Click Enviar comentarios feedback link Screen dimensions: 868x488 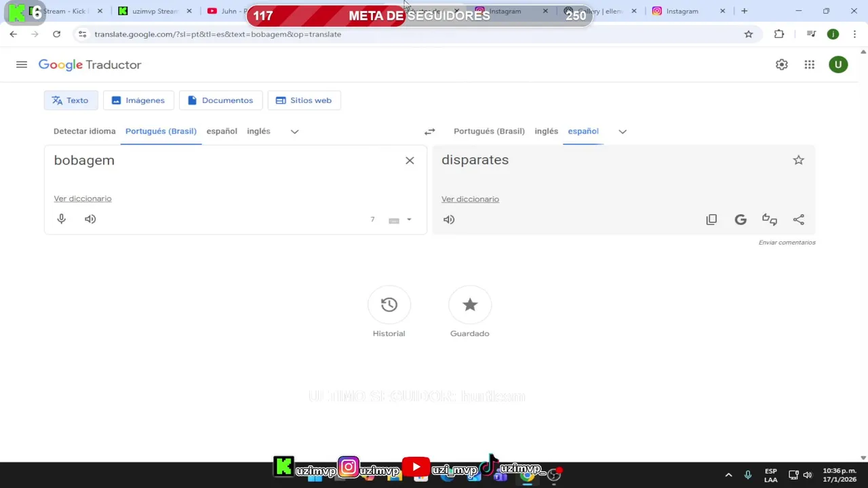787,243
